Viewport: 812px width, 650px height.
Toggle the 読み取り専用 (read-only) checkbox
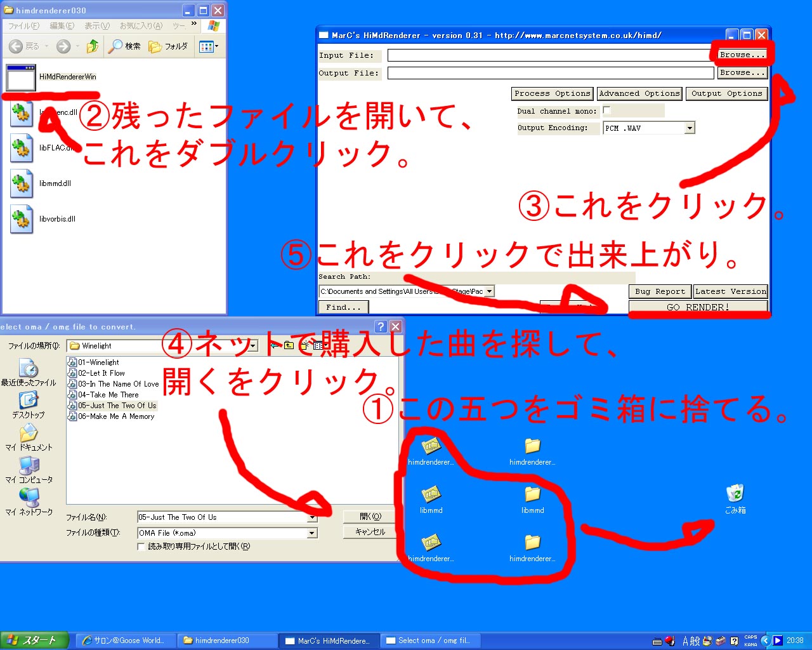(x=141, y=547)
